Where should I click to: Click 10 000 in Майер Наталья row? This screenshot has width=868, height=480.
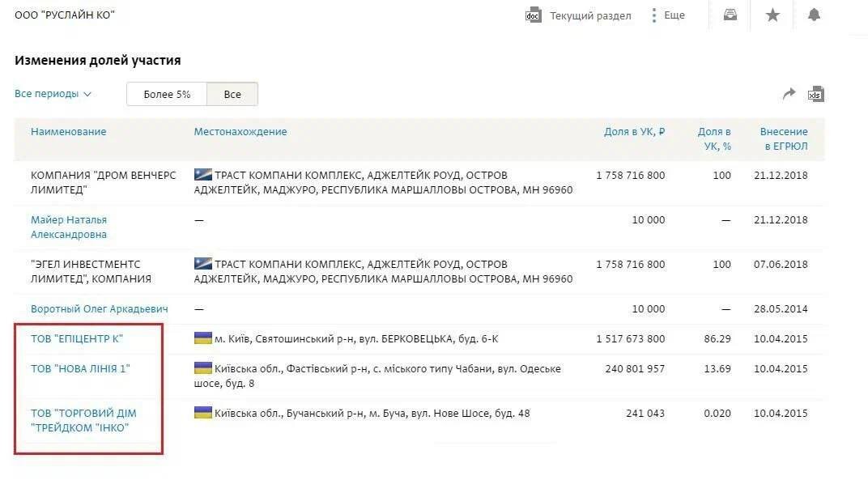point(649,220)
